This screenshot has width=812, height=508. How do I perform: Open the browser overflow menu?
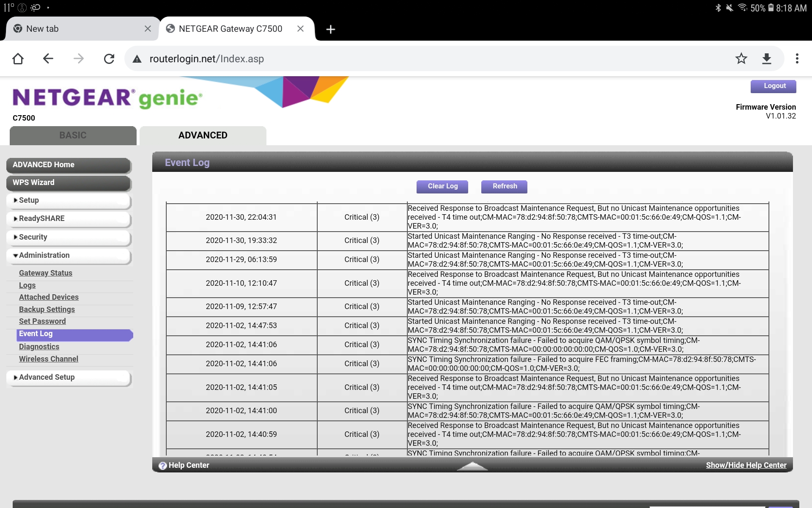tap(798, 58)
